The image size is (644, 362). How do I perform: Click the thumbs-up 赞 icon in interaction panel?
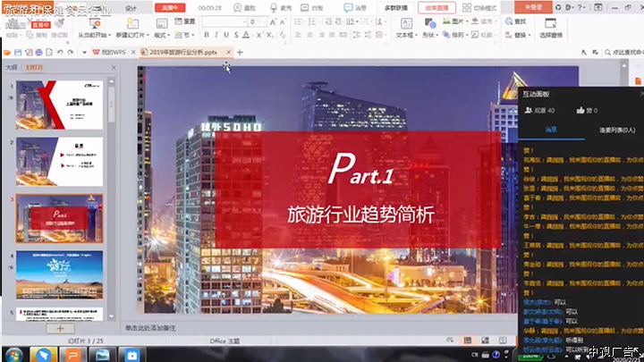tap(580, 110)
